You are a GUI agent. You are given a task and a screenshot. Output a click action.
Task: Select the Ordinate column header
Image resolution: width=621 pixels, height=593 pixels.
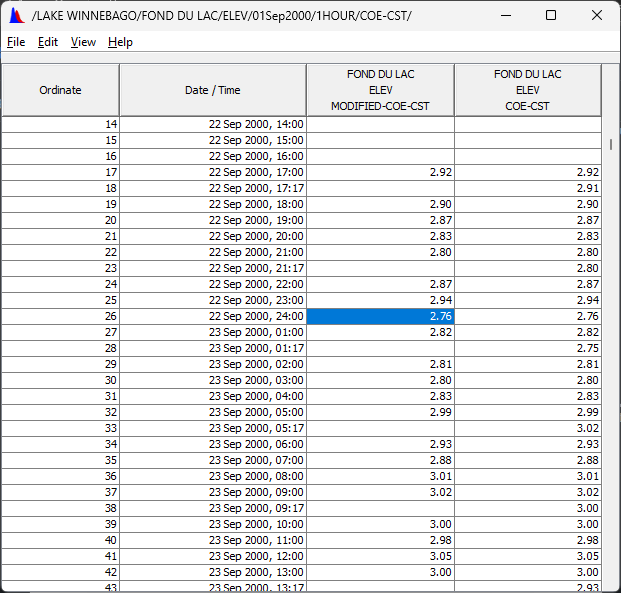[x=60, y=90]
